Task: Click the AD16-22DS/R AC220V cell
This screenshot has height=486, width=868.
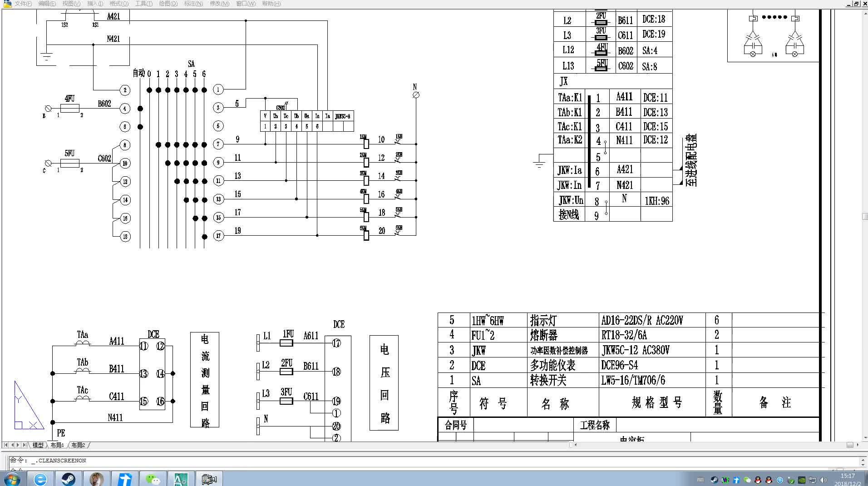Action: click(x=652, y=320)
